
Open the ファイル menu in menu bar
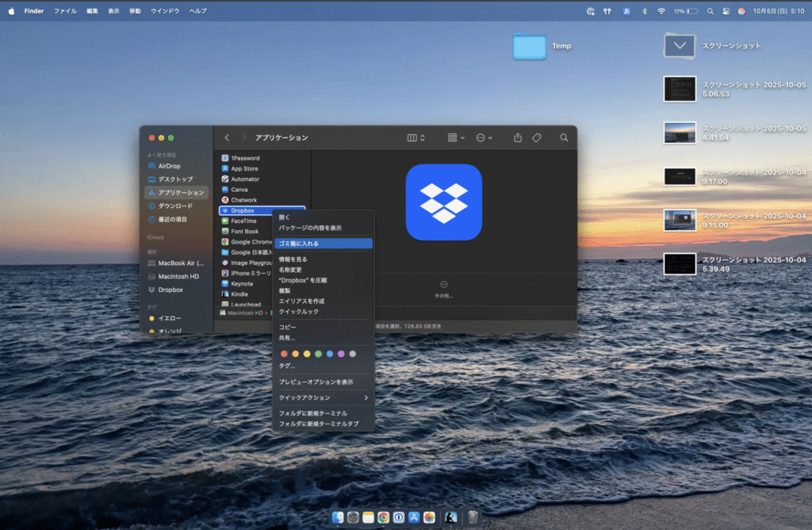[x=65, y=11]
